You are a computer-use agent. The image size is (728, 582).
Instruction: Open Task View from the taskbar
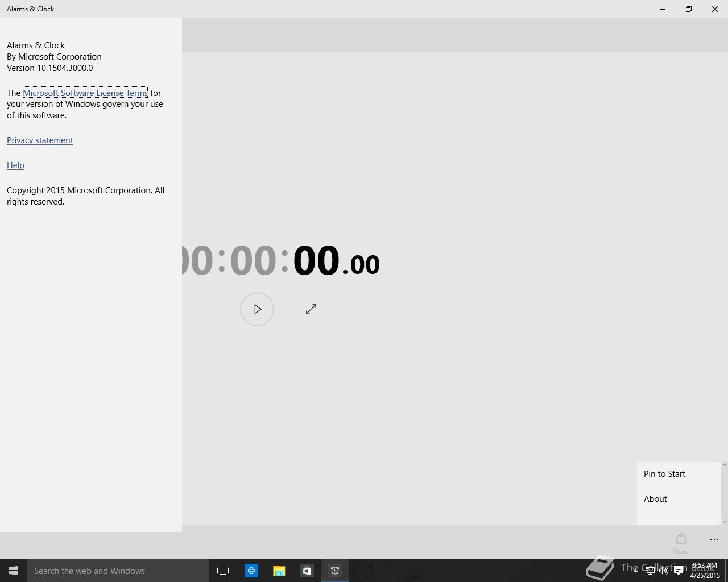point(223,571)
